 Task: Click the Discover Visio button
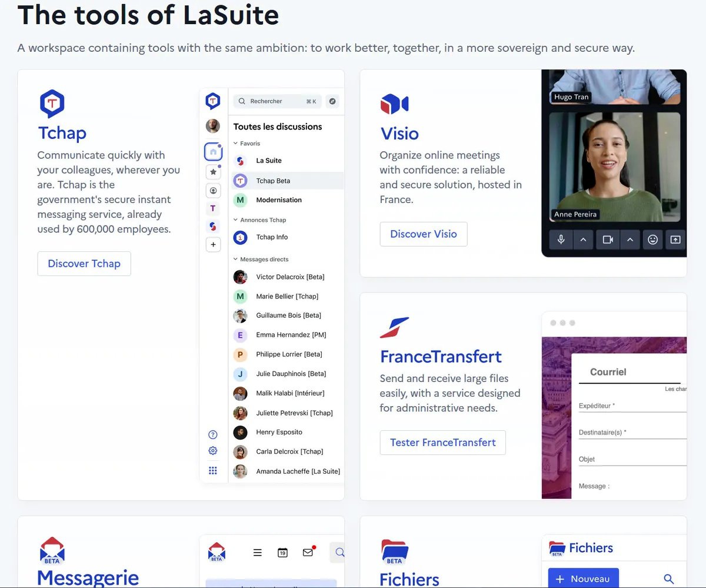pyautogui.click(x=424, y=234)
